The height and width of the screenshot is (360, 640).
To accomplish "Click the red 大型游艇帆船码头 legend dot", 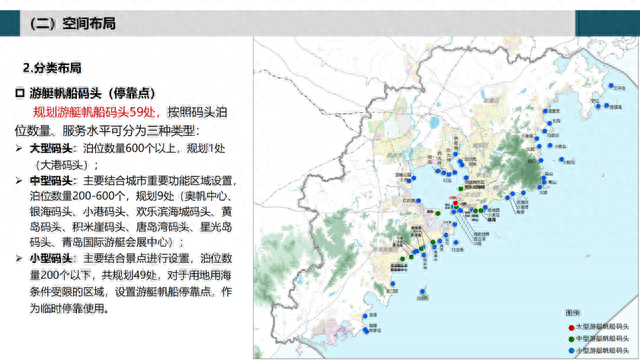I will coord(571,328).
